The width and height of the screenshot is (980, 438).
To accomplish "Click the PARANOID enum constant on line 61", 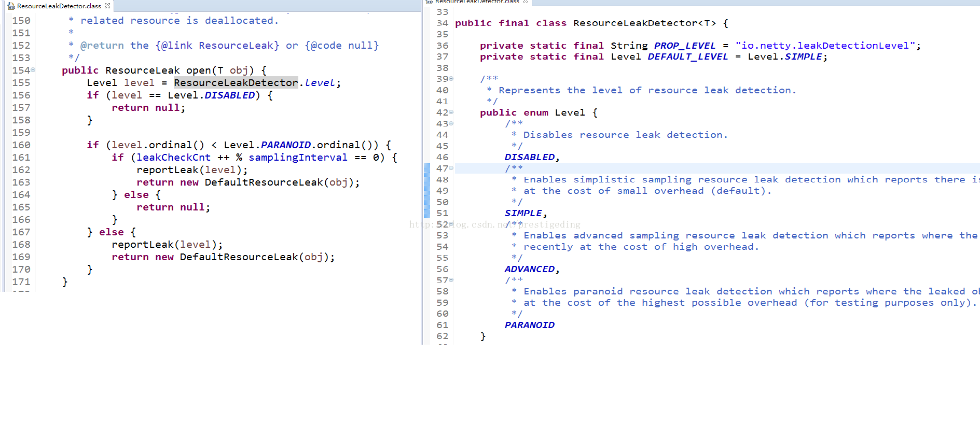I will [530, 325].
